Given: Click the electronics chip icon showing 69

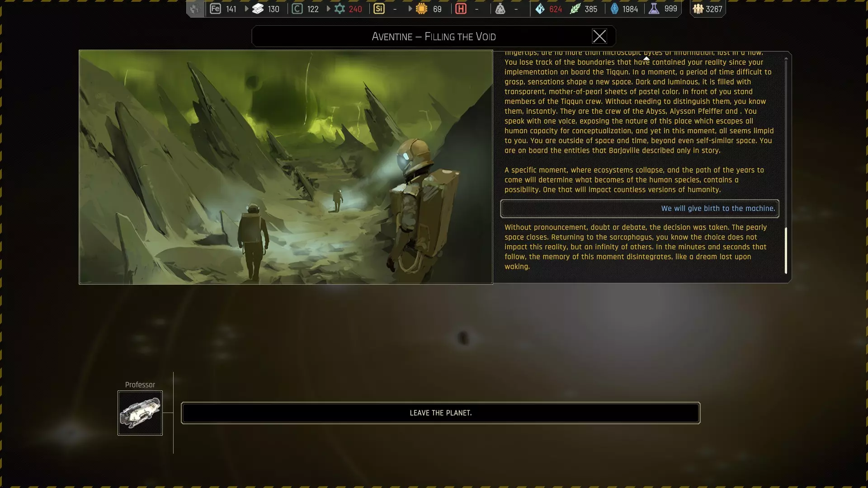Looking at the screenshot, I should tap(421, 9).
